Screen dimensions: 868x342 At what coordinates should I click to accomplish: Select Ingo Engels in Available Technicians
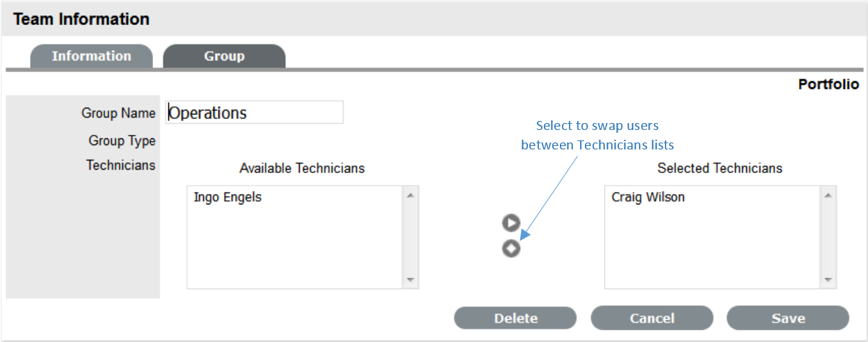[x=228, y=197]
